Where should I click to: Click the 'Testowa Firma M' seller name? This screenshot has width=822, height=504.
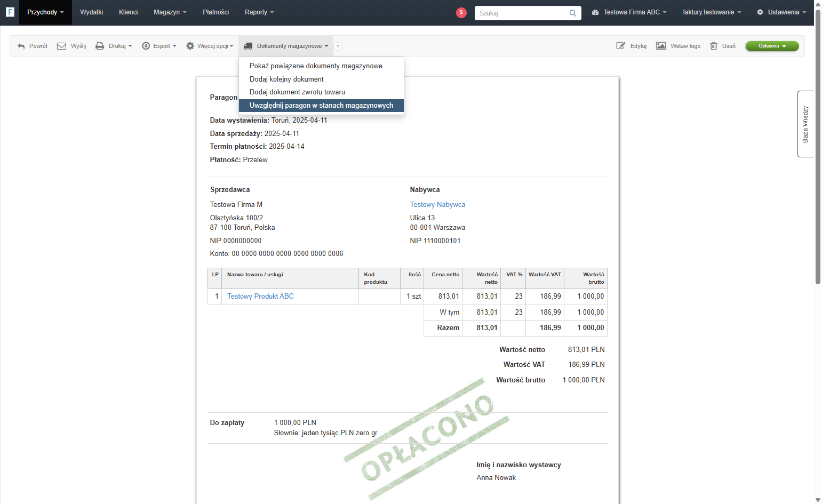pos(236,205)
